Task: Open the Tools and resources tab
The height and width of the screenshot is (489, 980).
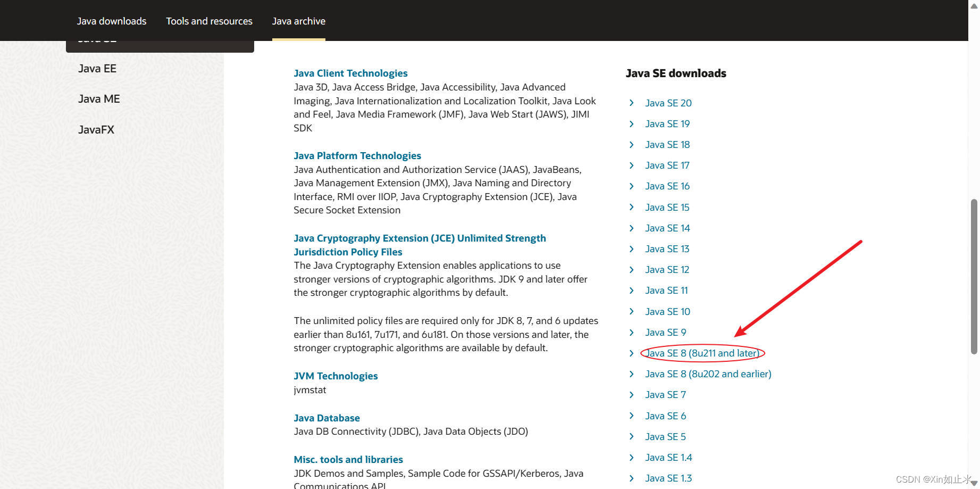Action: (209, 21)
